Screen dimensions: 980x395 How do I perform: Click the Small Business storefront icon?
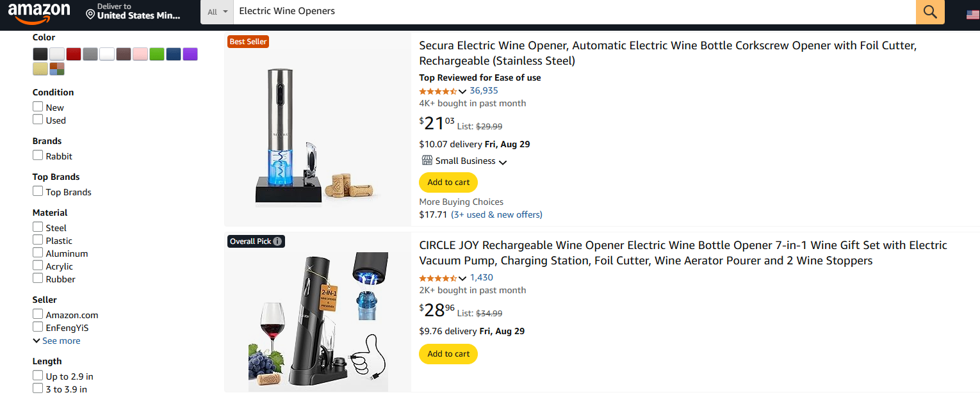tap(427, 160)
